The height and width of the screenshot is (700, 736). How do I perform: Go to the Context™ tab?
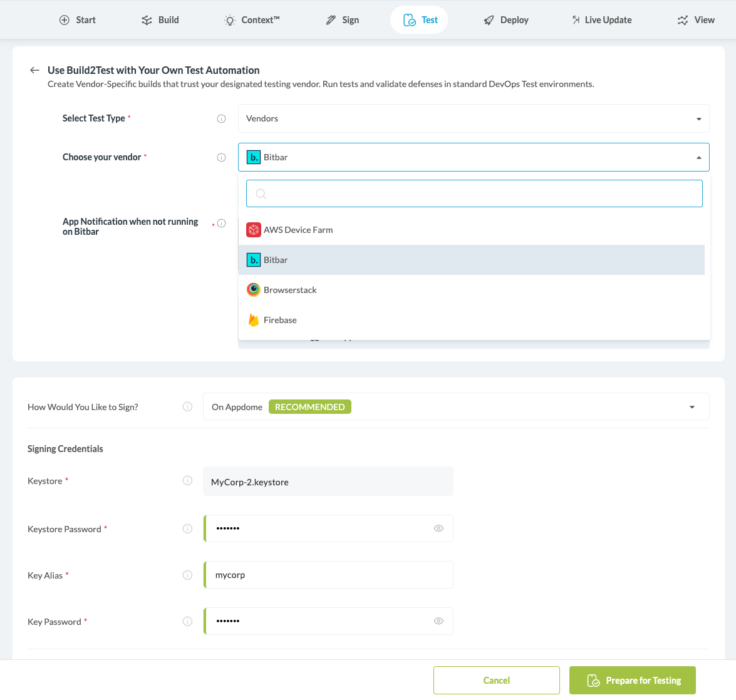252,19
